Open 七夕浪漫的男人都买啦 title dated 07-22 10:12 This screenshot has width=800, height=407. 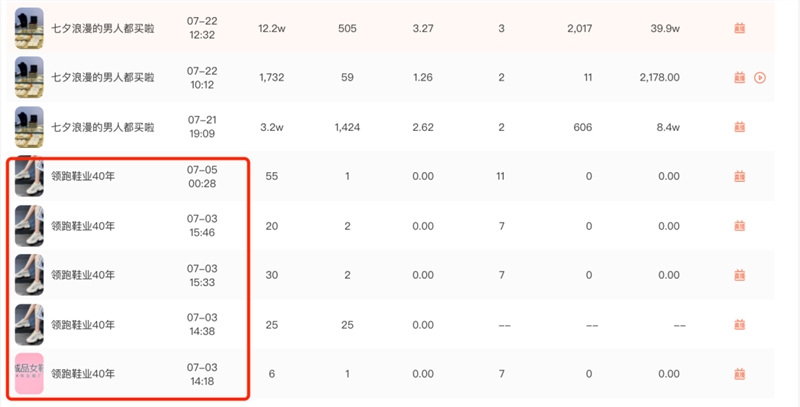(x=103, y=78)
